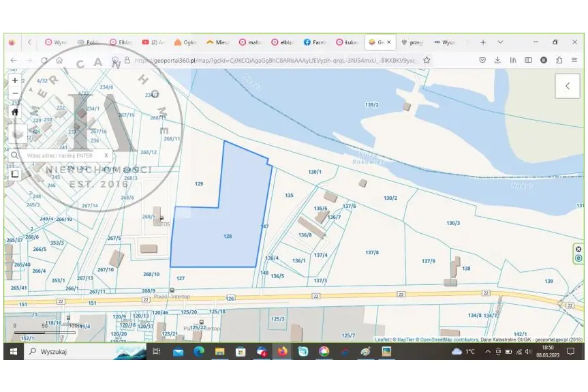Zoom out the map with minus button
The height and width of the screenshot is (392, 588).
coord(15,93)
